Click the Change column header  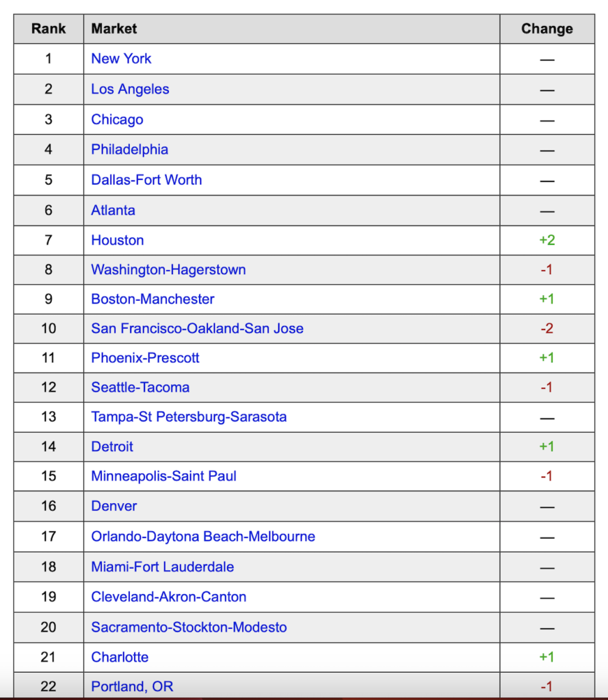coord(546,29)
